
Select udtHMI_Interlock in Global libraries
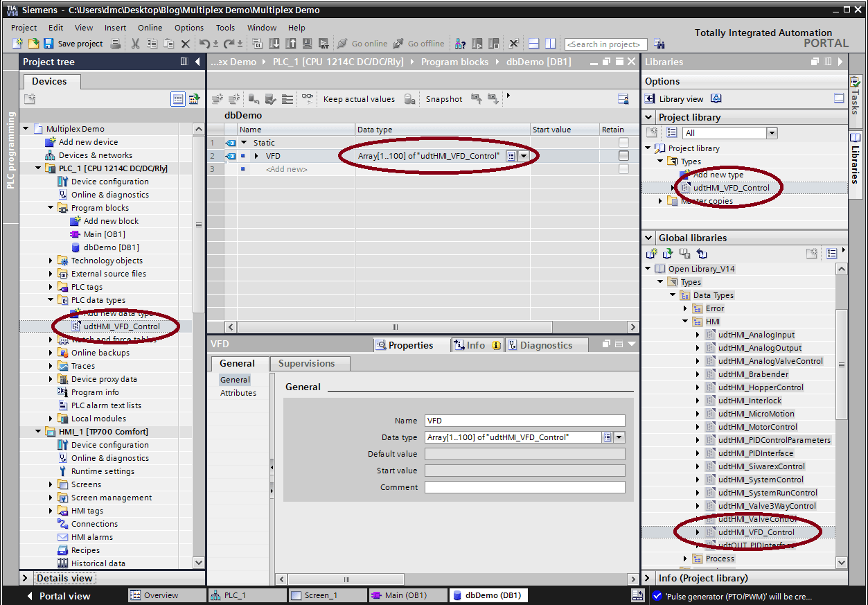click(x=750, y=401)
